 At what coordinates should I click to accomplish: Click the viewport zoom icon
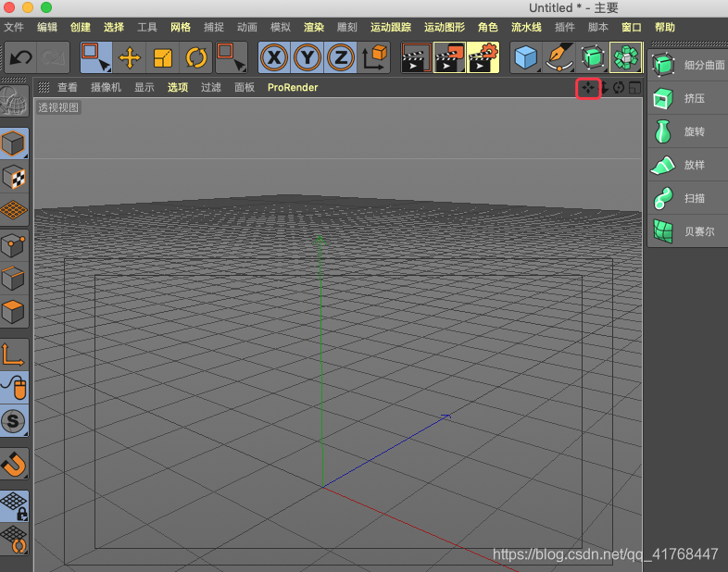pyautogui.click(x=605, y=88)
